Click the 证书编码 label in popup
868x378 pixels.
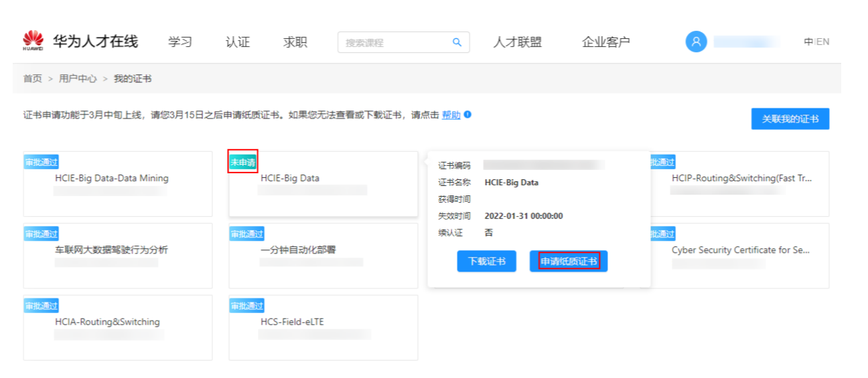455,165
